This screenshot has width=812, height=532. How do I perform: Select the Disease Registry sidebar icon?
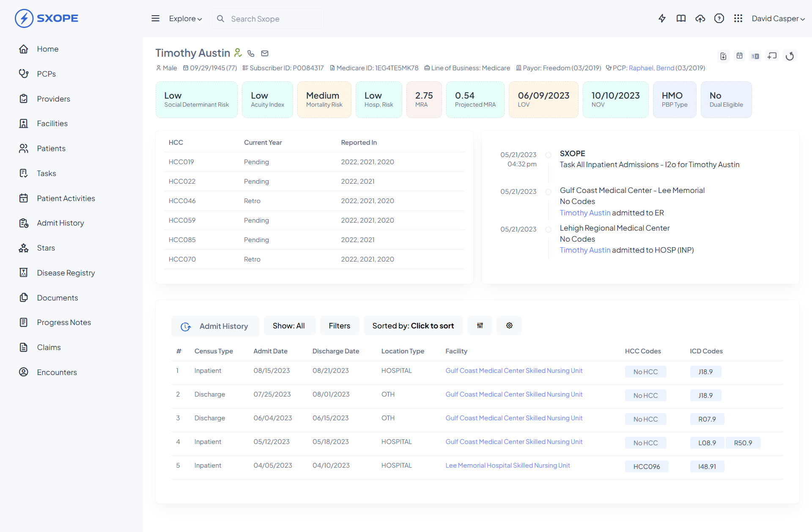[24, 273]
